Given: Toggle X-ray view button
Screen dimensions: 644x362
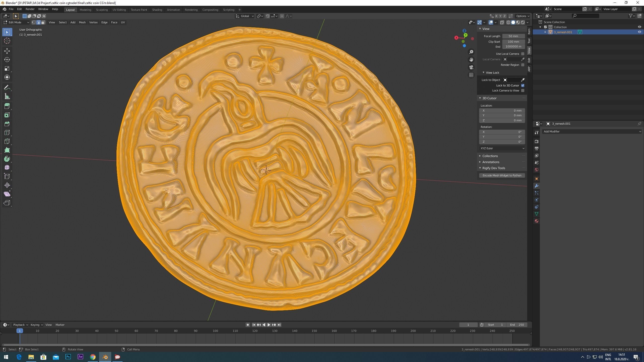Looking at the screenshot, I should coord(502,22).
